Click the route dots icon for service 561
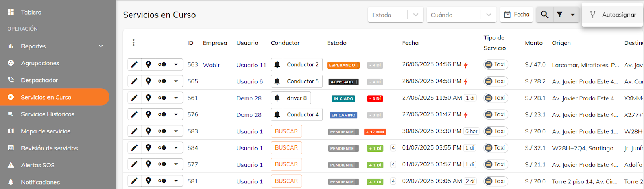This screenshot has width=644, height=189. pos(162,98)
